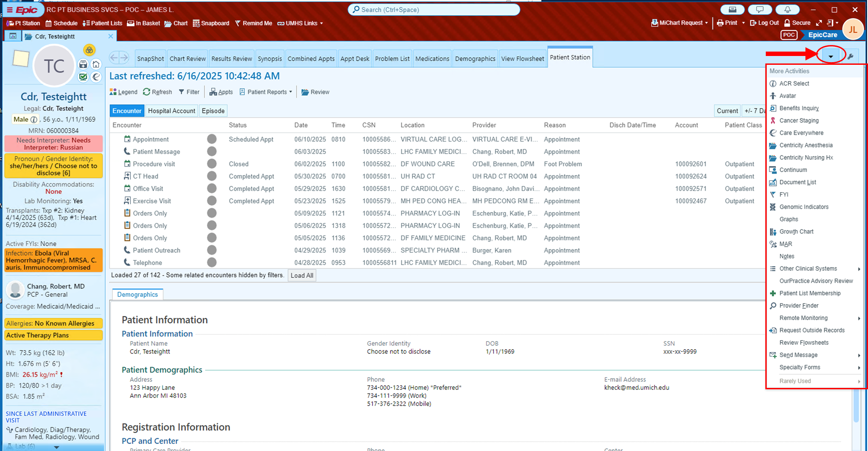Screen dimensions: 868x451
Task: Click the yellow sticky note icon
Action: click(x=21, y=59)
